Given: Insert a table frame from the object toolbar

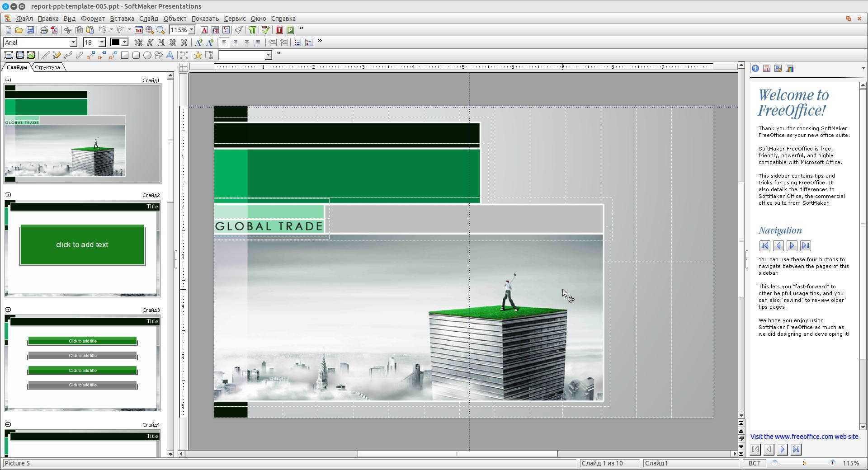Looking at the screenshot, I should pyautogui.click(x=19, y=55).
